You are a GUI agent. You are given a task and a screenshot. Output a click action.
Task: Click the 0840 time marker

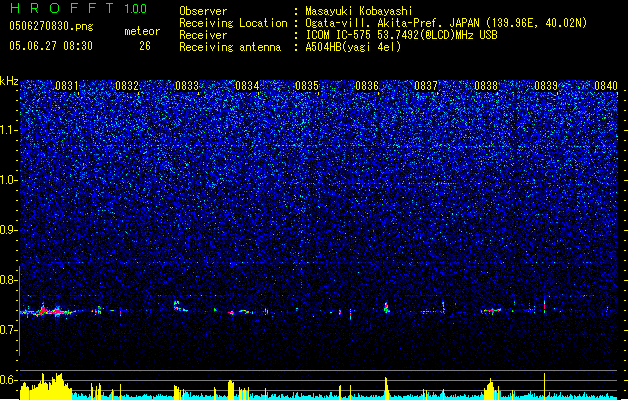[x=606, y=86]
